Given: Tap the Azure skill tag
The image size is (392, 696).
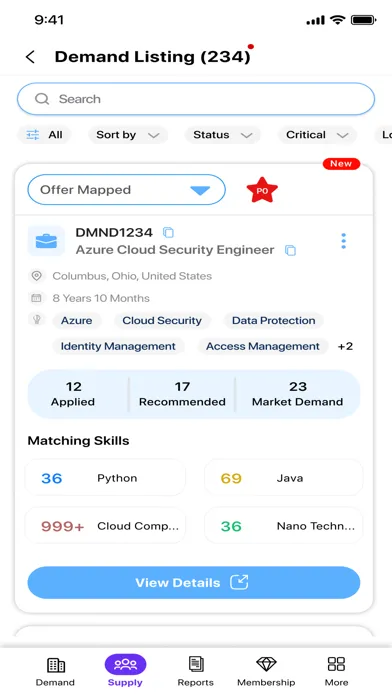Looking at the screenshot, I should [x=77, y=320].
